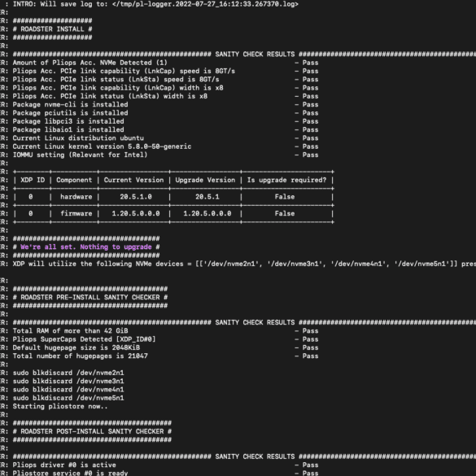
Task: Click 'Current Linux distribution ubuntu' line
Action: tap(78, 138)
